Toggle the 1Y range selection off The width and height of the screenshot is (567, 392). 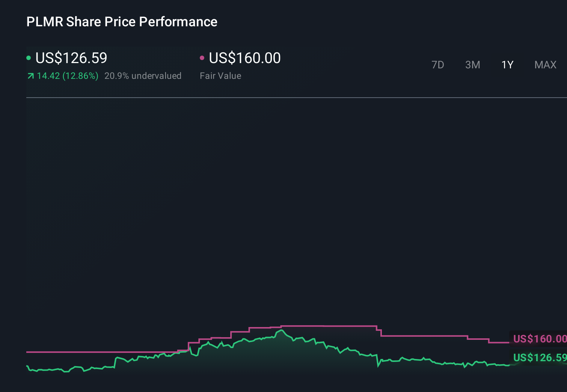[507, 65]
